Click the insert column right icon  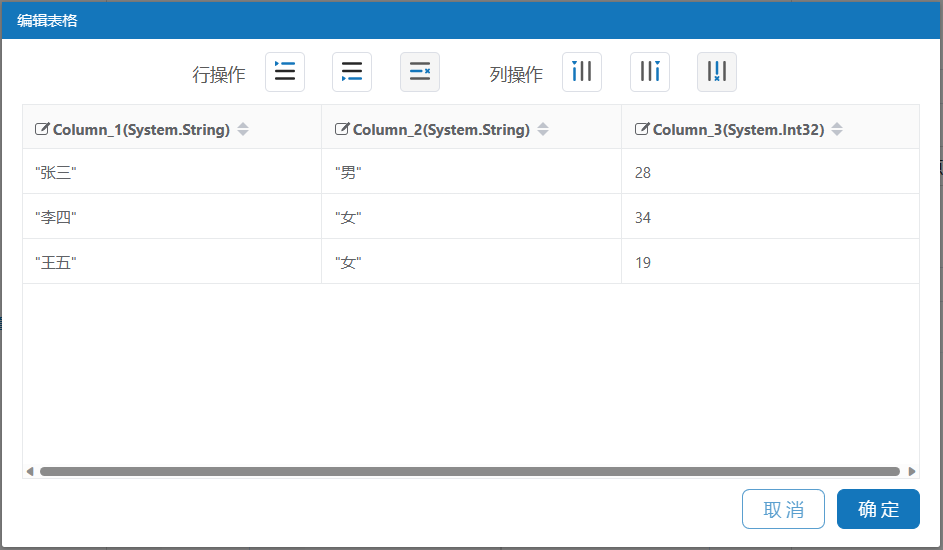point(650,72)
